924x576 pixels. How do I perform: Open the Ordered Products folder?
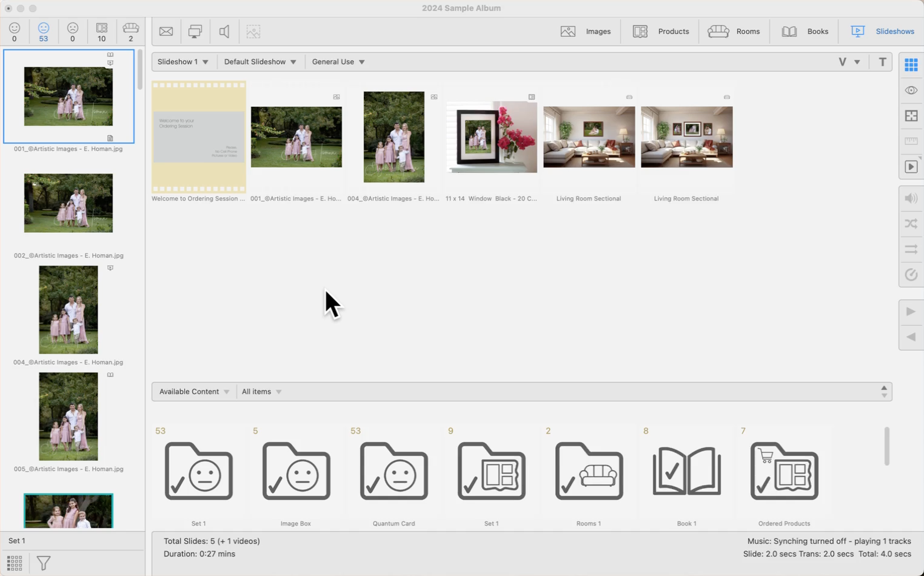[x=784, y=472]
